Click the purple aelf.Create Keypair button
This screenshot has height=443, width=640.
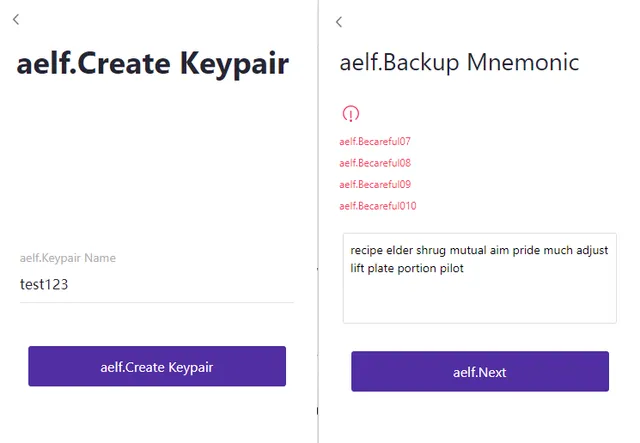pyautogui.click(x=157, y=366)
